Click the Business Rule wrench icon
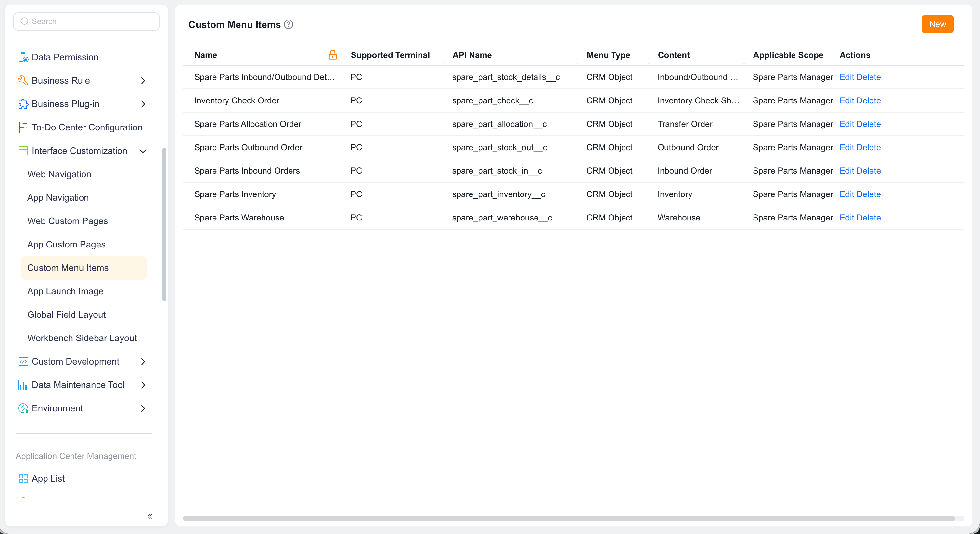This screenshot has height=534, width=980. click(x=23, y=80)
